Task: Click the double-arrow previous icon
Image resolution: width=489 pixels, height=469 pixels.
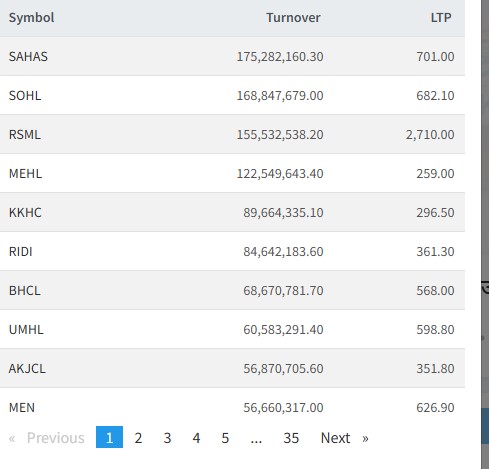Action: [12, 438]
